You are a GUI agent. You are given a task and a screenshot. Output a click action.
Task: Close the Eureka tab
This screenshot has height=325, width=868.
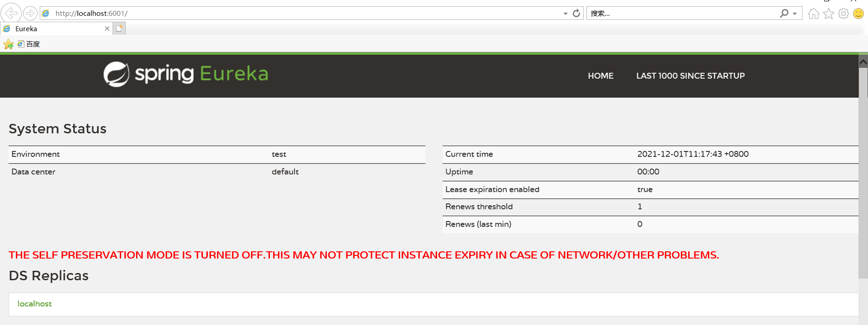click(107, 28)
